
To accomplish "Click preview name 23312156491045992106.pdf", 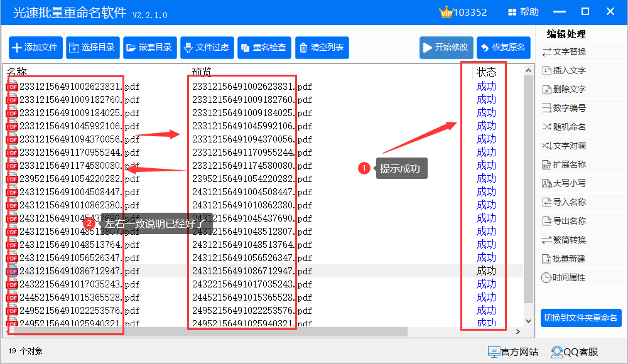I will click(252, 126).
